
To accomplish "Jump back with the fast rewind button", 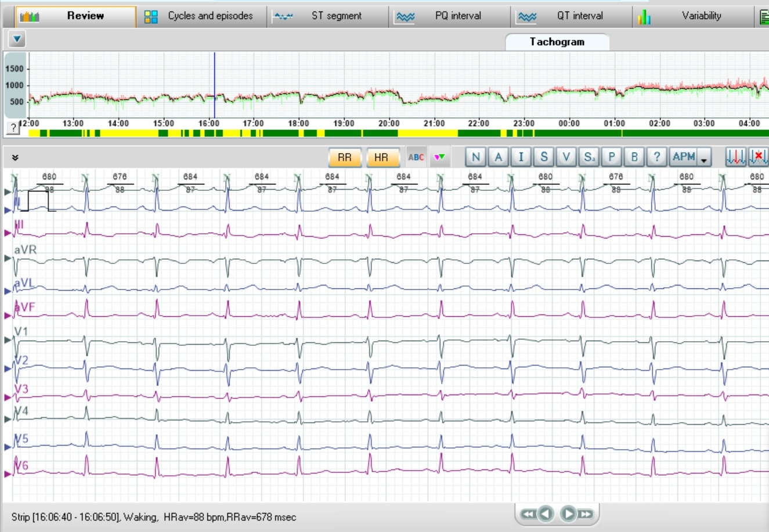I will coord(528,514).
